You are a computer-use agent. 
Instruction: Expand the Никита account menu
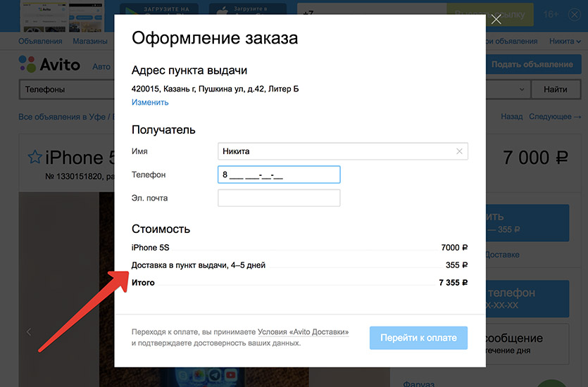(x=565, y=42)
